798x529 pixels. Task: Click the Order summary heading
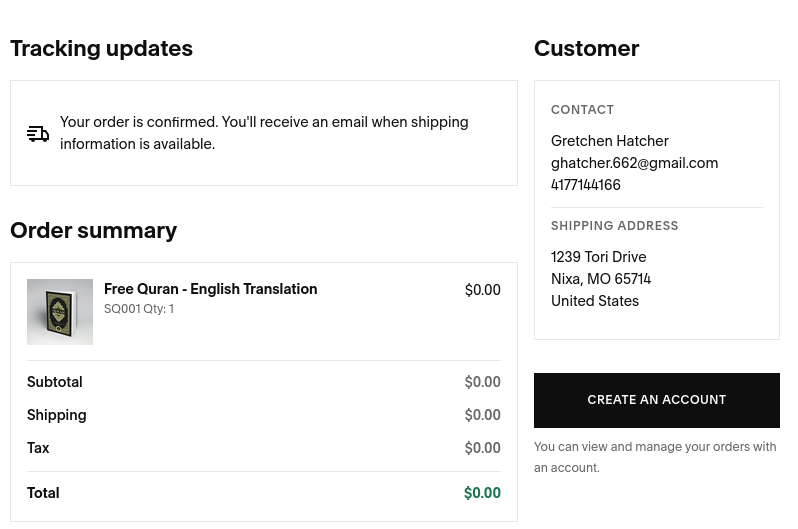coord(93,230)
